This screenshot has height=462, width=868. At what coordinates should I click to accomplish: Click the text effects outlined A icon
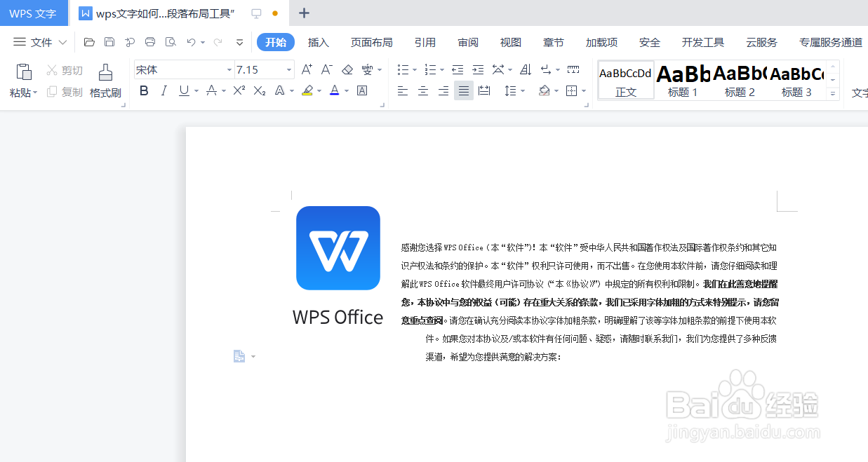tap(279, 90)
